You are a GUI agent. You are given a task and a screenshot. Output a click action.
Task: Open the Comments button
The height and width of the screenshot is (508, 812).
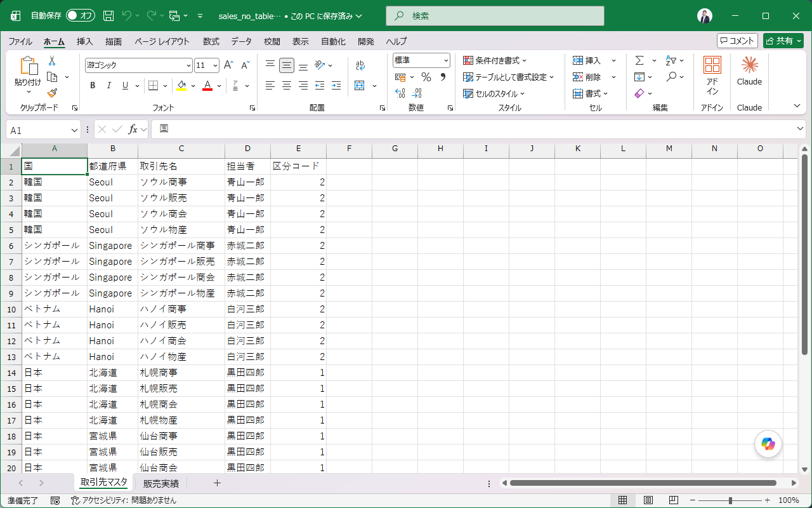click(737, 41)
